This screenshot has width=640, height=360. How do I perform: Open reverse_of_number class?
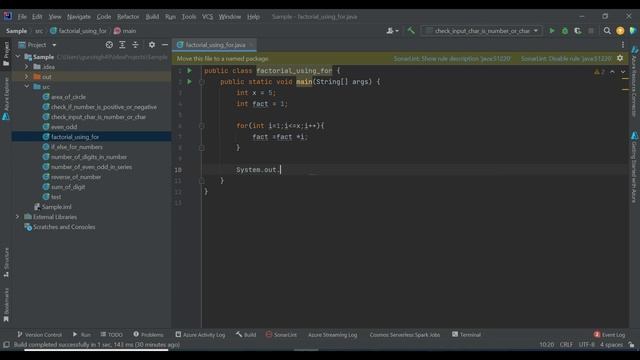76,177
